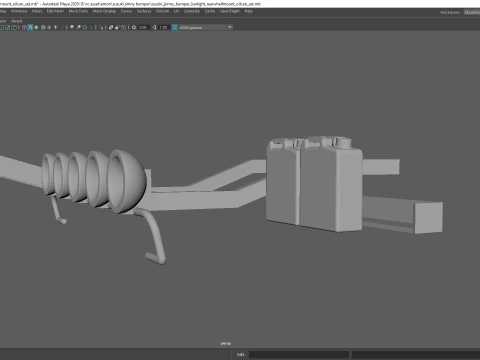Open the Cache menu
Image resolution: width=480 pixels, height=360 pixels.
(210, 11)
